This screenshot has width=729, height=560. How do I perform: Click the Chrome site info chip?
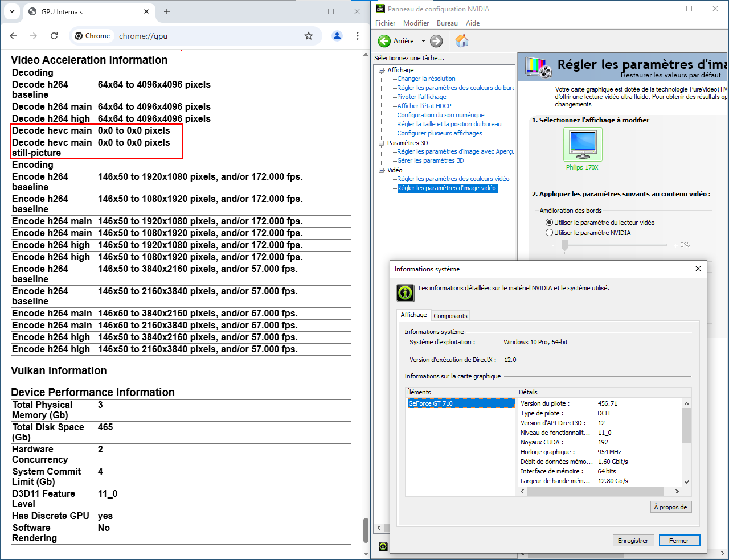point(92,36)
